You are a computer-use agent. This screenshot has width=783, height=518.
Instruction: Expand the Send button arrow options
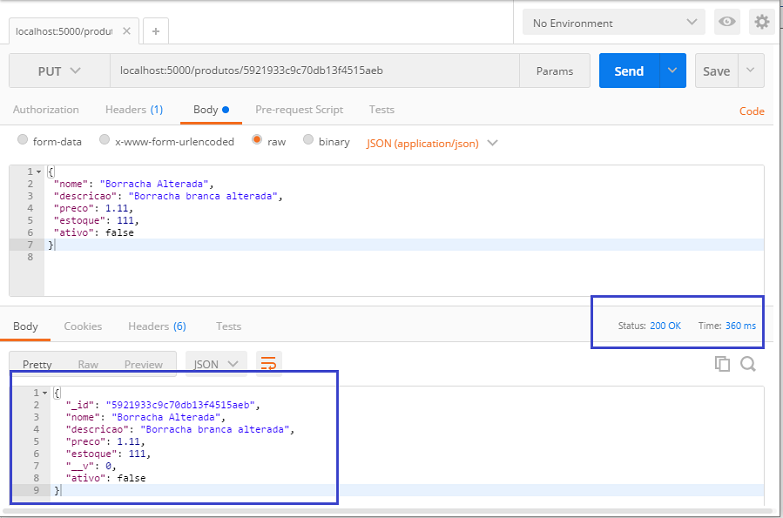point(673,70)
